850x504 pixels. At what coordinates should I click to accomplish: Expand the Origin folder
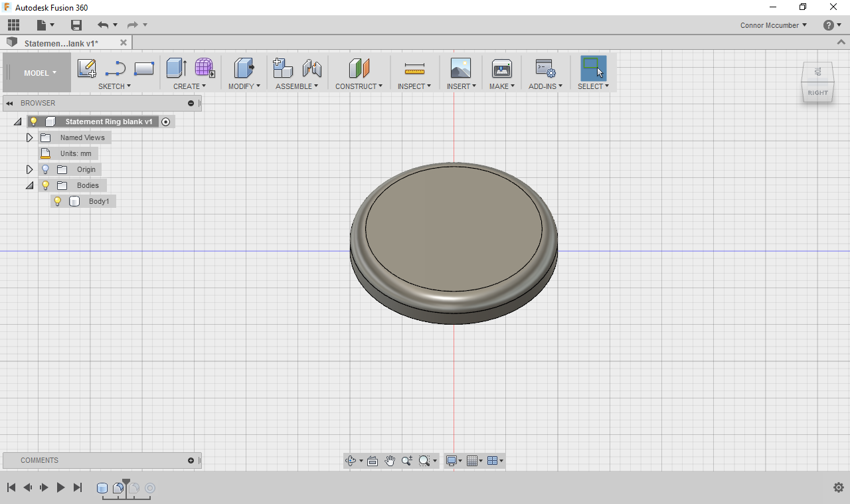29,169
